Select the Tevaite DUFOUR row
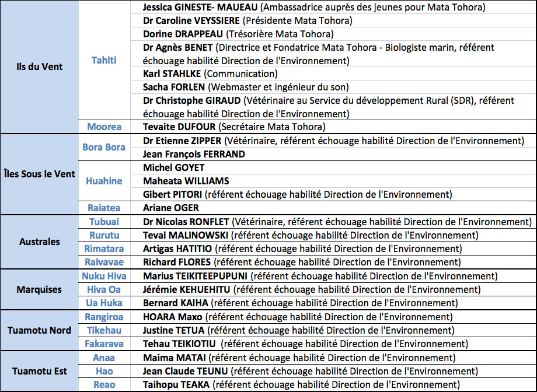Image resolution: width=537 pixels, height=392 pixels. (333, 127)
